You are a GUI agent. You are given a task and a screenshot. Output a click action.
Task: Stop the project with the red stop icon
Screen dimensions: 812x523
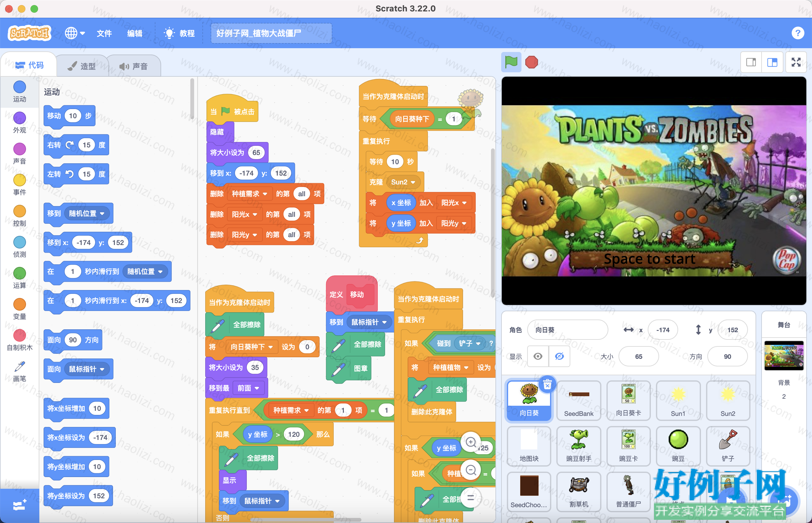[x=531, y=62]
